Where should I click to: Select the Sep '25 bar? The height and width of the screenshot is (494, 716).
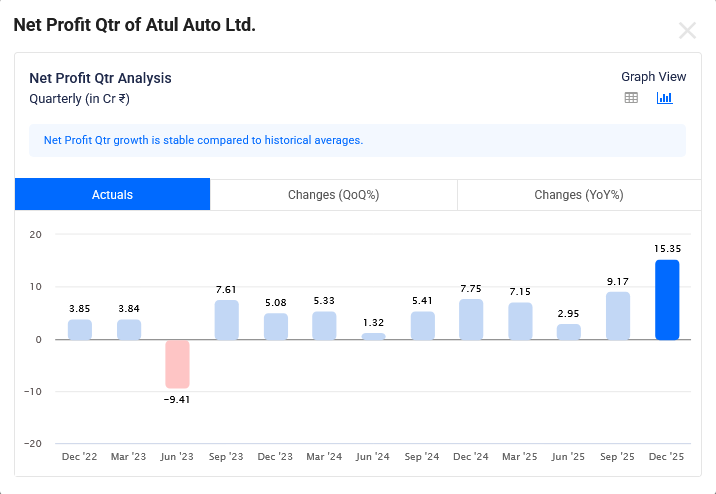(x=618, y=316)
